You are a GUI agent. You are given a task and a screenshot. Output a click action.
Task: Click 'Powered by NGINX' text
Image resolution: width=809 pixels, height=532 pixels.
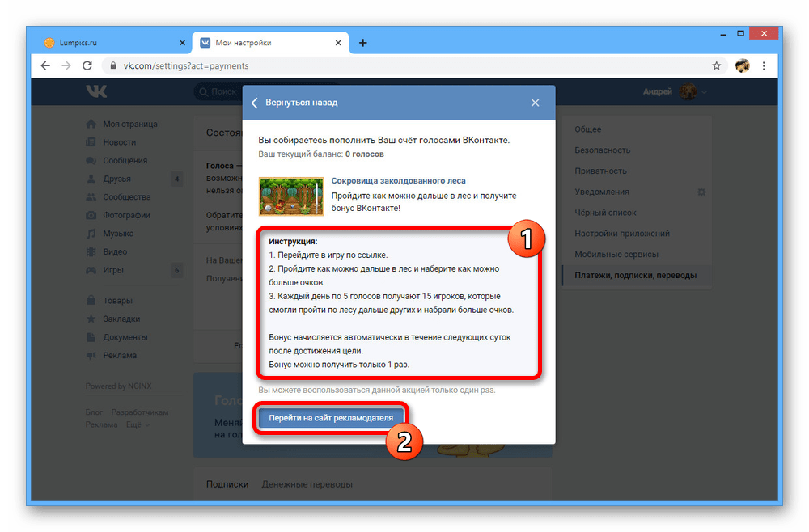119,386
